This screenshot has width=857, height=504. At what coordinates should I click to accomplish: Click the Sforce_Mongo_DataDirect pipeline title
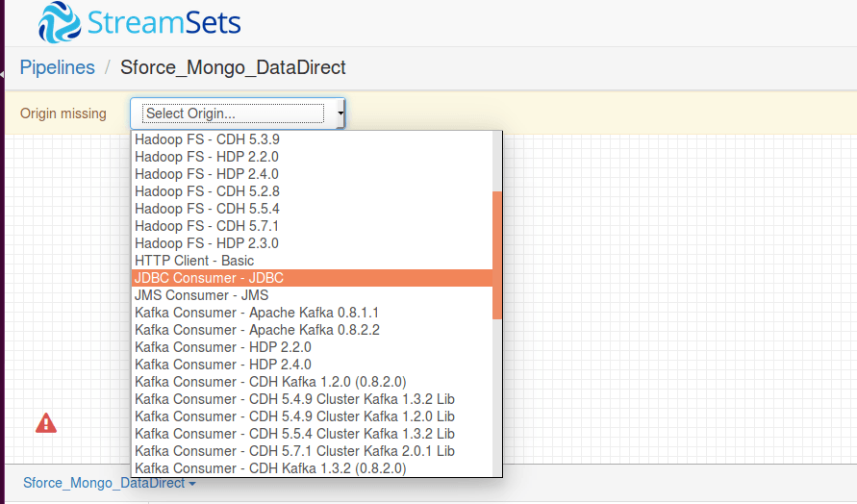[x=233, y=67]
